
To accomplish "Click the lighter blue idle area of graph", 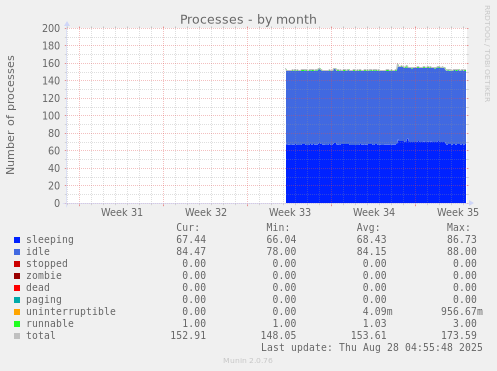I will tap(376, 107).
